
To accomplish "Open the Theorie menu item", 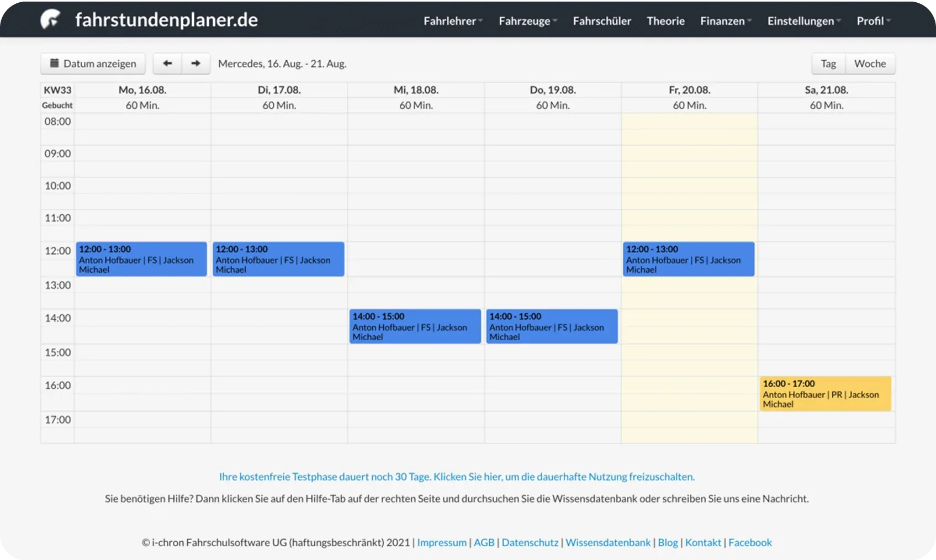I will [665, 21].
